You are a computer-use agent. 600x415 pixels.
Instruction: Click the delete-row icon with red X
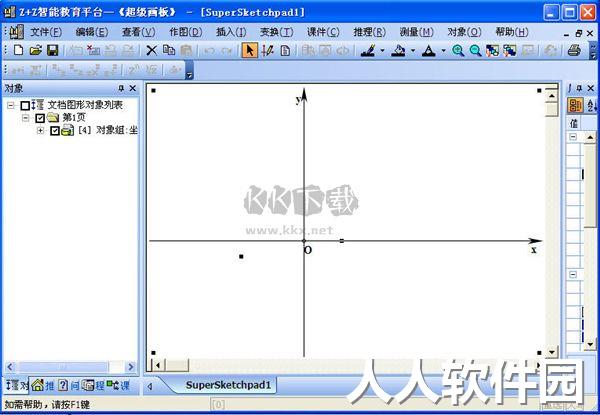coord(93,50)
